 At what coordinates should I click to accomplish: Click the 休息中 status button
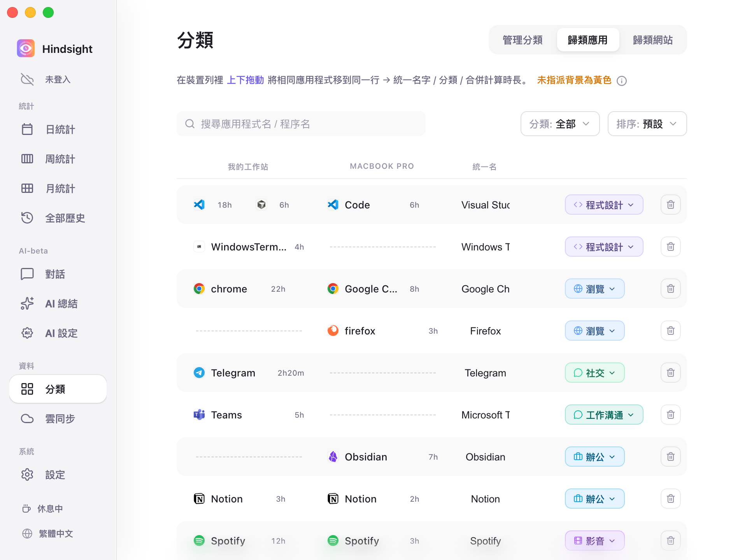[43, 509]
